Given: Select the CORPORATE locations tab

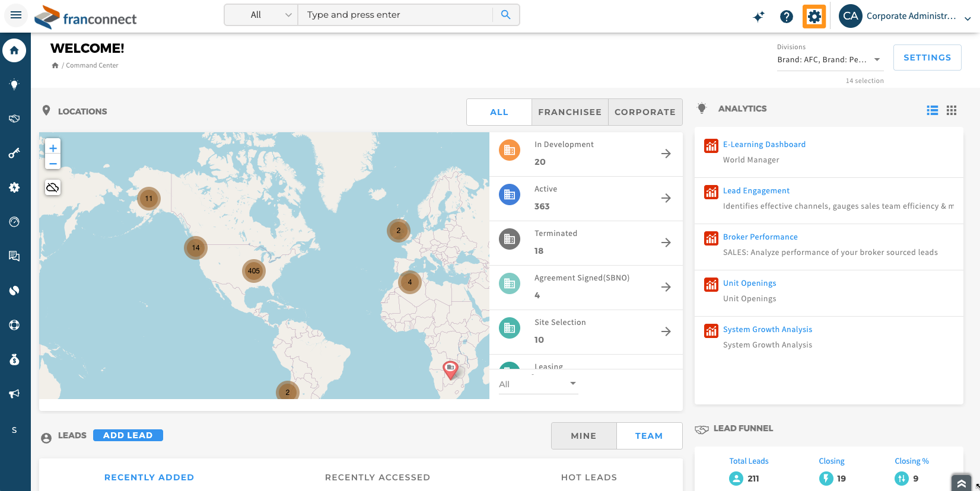Looking at the screenshot, I should (x=645, y=112).
